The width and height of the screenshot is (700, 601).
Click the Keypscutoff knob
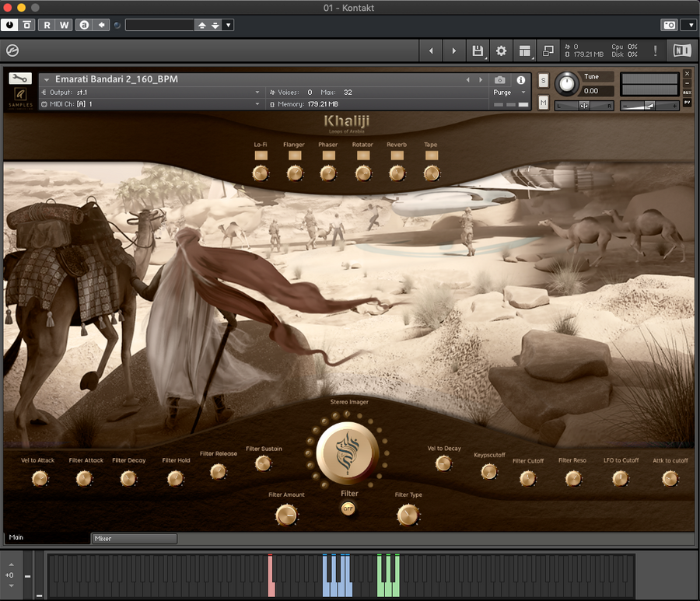point(489,471)
